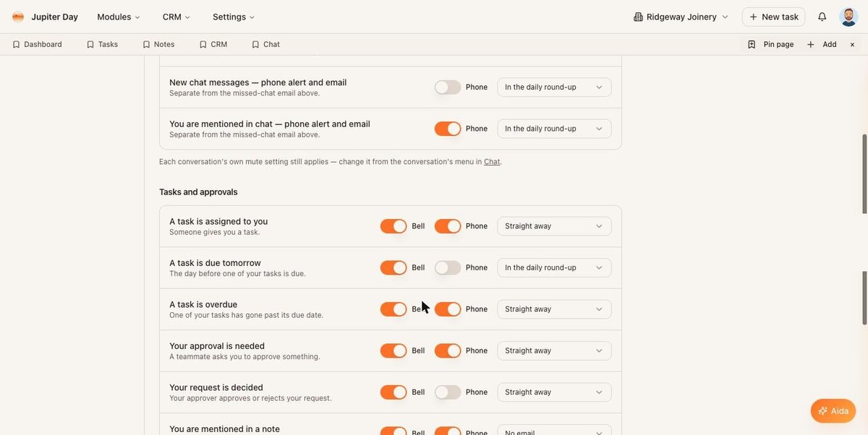Click the plus icon in New task
The width and height of the screenshot is (868, 435).
753,17
